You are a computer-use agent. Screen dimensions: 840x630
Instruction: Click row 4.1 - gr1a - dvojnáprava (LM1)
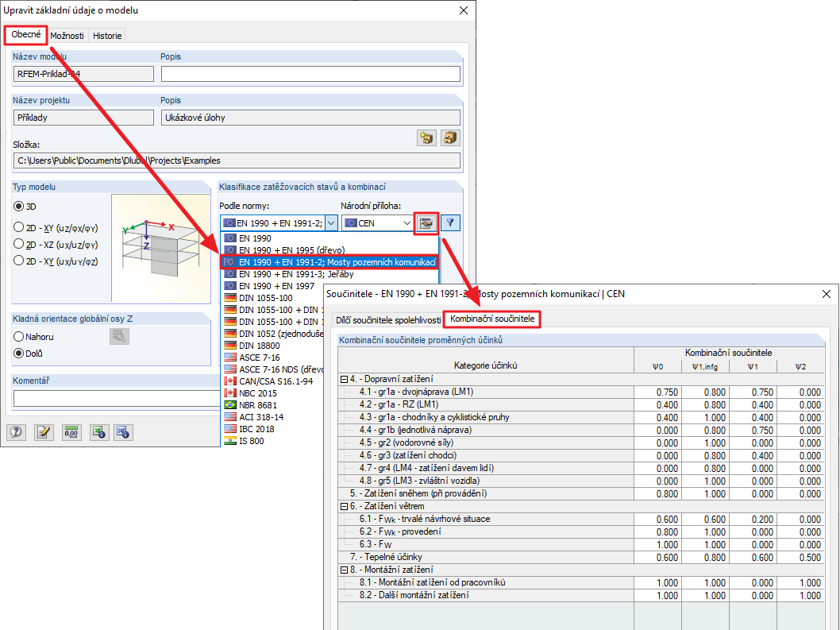click(581, 392)
